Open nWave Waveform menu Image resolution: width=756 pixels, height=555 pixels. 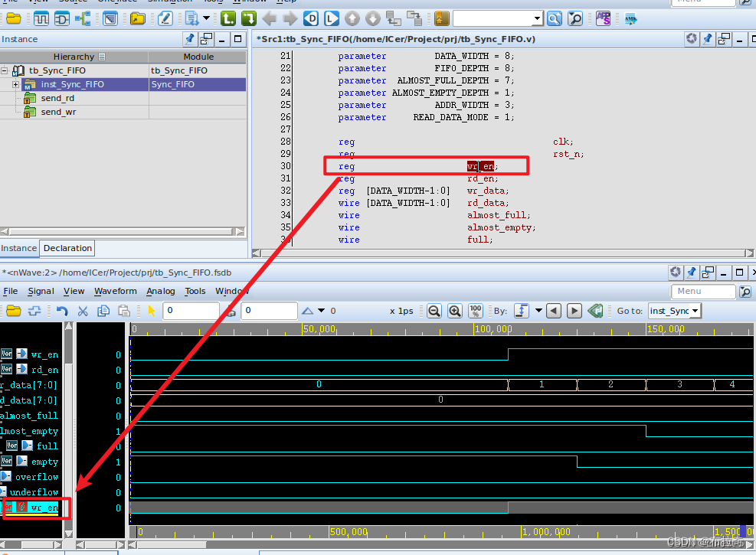pos(115,291)
